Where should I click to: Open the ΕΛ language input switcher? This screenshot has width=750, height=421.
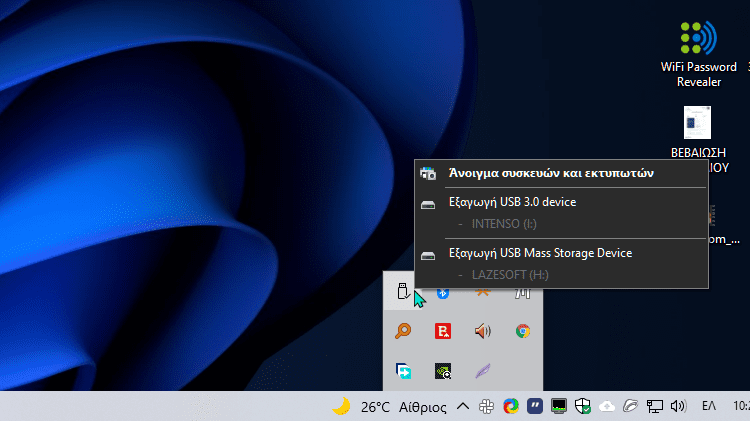pos(708,406)
